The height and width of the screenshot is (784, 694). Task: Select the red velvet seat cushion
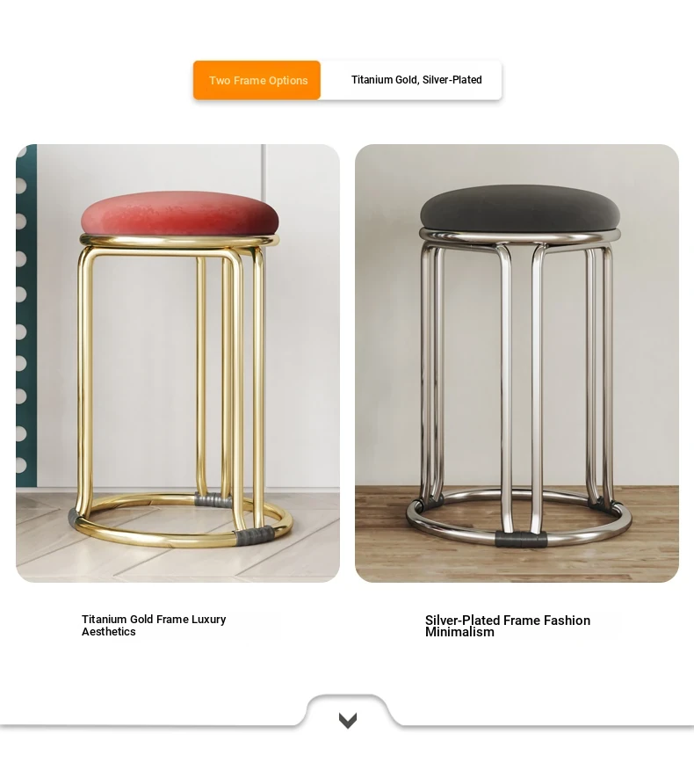(x=179, y=213)
